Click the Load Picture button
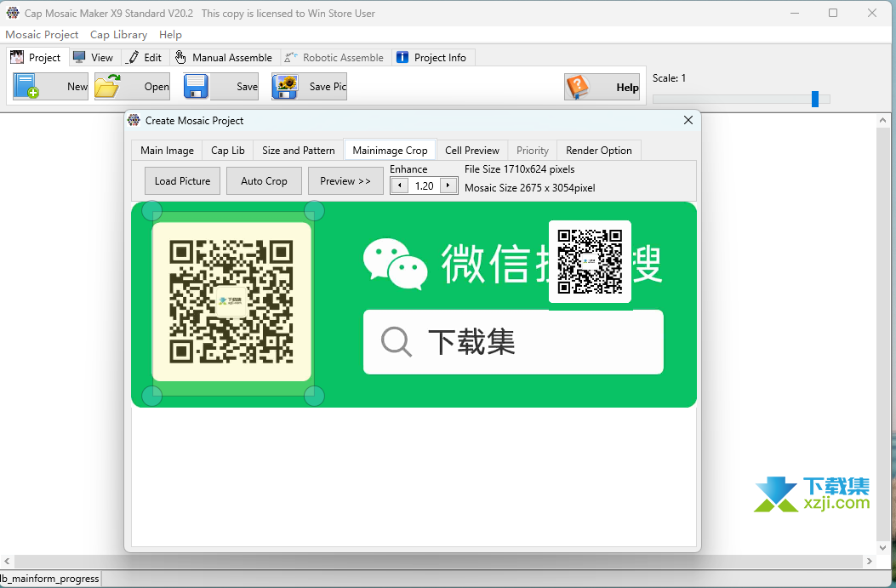The height and width of the screenshot is (588, 896). click(x=182, y=180)
